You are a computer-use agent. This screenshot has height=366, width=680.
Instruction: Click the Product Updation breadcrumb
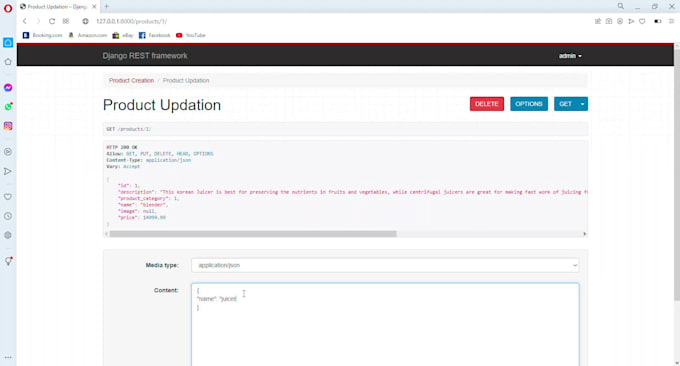(186, 81)
